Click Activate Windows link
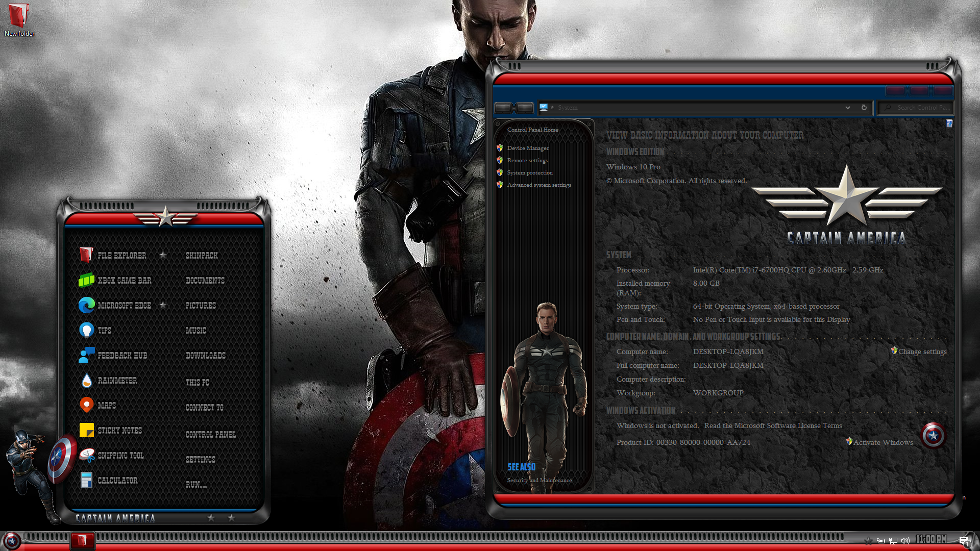The width and height of the screenshot is (980, 551). pyautogui.click(x=883, y=442)
